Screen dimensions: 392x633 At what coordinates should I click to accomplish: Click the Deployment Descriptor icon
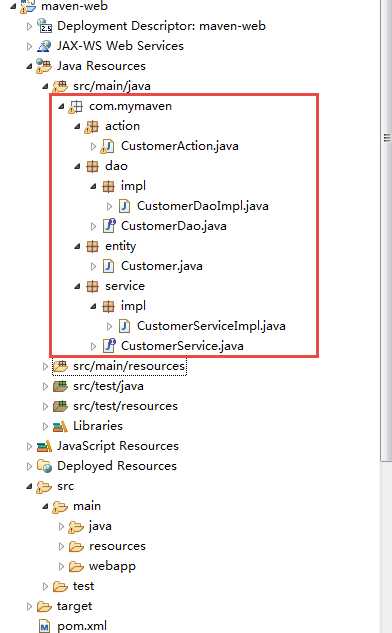(44, 26)
